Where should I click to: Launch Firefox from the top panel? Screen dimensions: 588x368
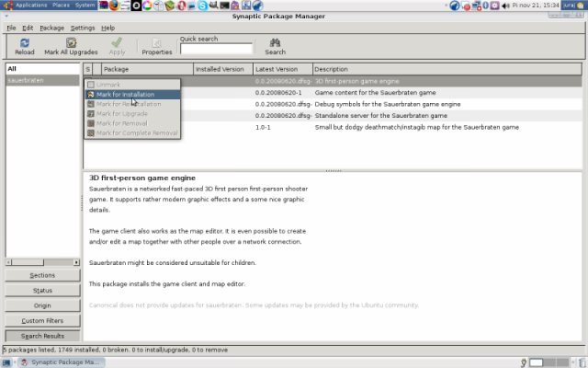tap(114, 6)
